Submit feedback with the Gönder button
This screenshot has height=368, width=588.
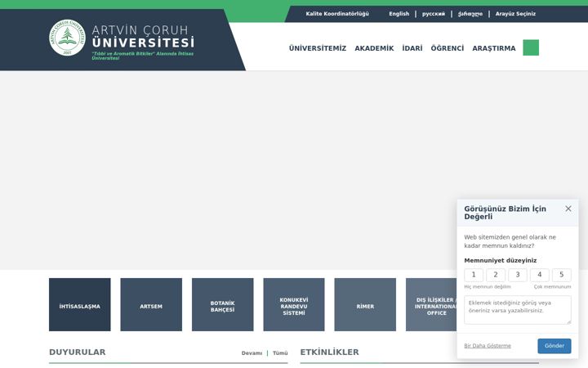pos(555,346)
